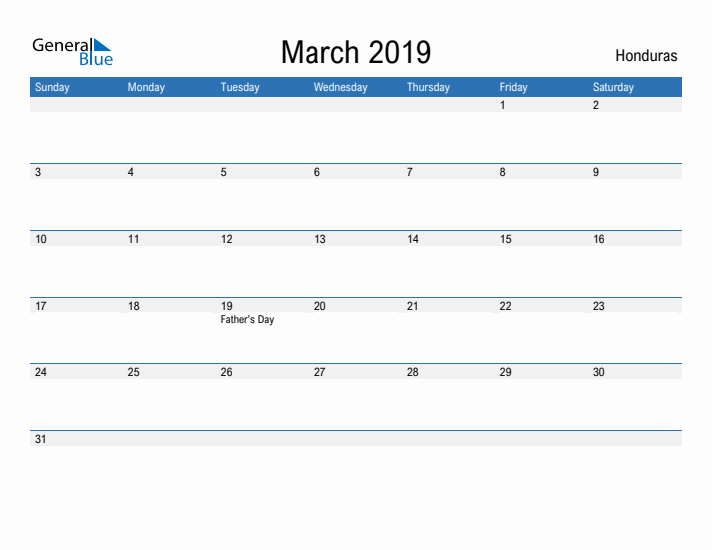Image resolution: width=712 pixels, height=550 pixels.
Task: Click the Father's Day holiday label
Action: tap(247, 320)
